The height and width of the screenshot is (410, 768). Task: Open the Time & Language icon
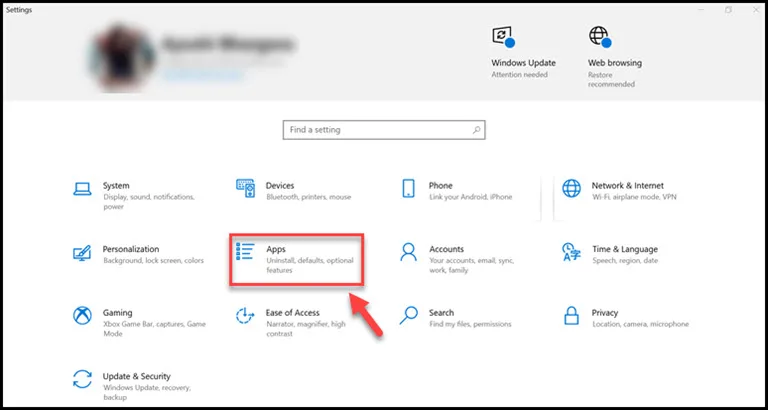571,252
